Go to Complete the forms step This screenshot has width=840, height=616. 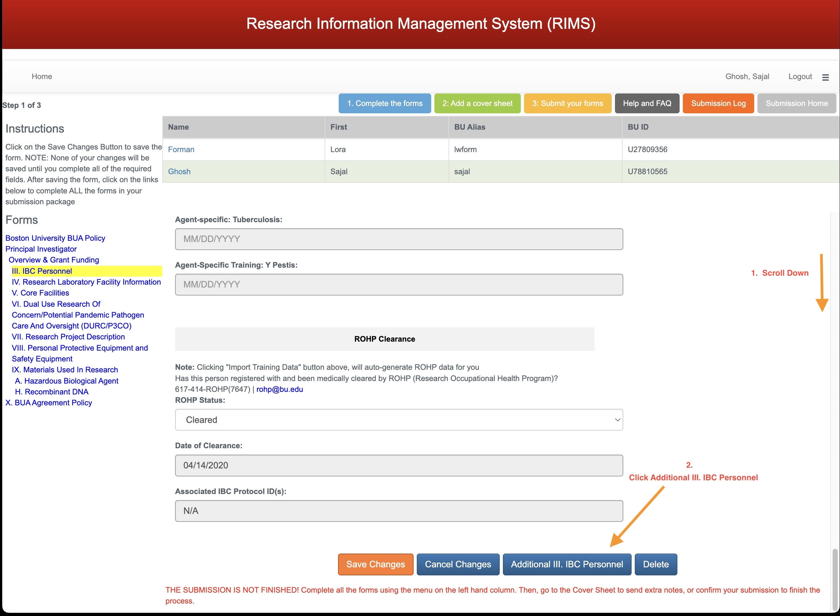pyautogui.click(x=384, y=103)
